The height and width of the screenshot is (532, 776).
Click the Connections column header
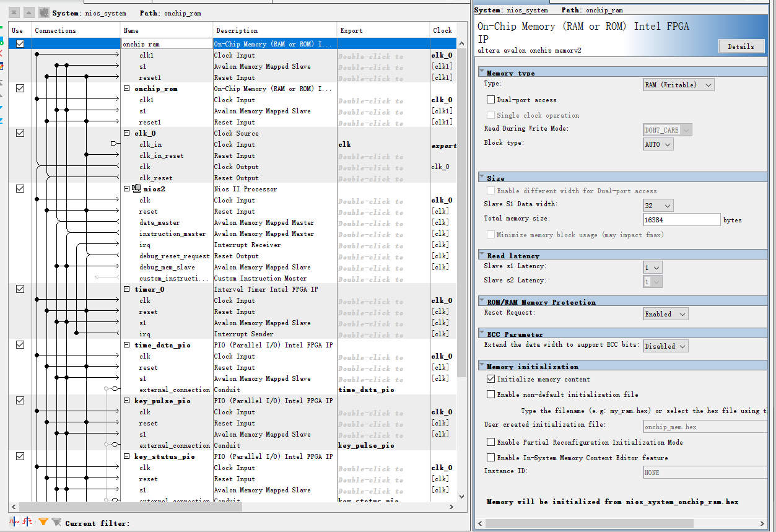(76, 30)
